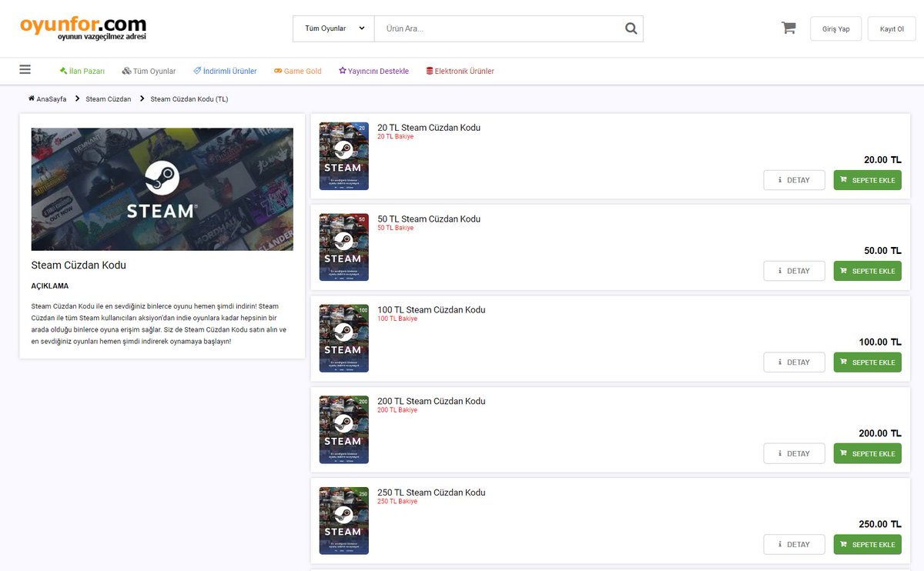The height and width of the screenshot is (571, 924).
Task: Open the shopping cart icon
Action: 788,28
